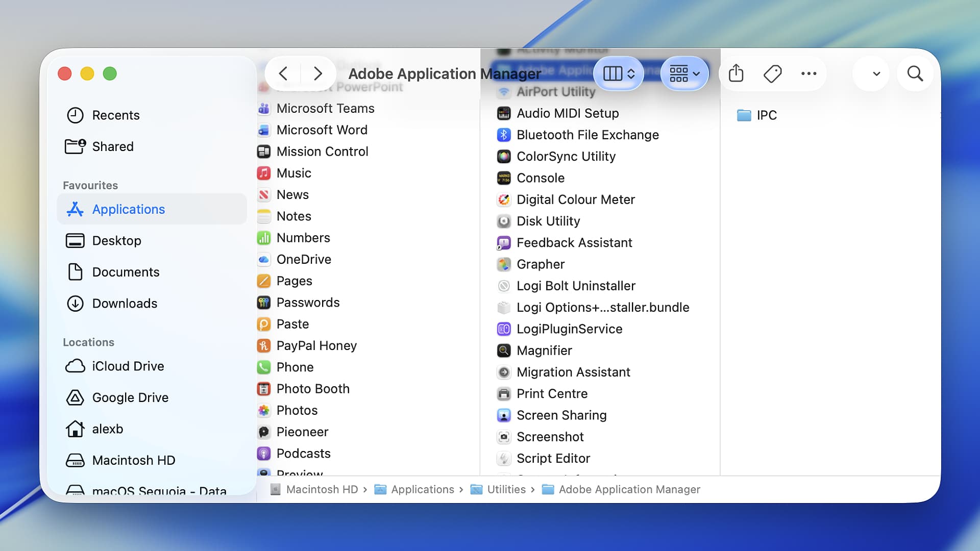Screen dimensions: 980x551
Task: Click the Recents clock icon in the sidebar
Action: tap(76, 115)
